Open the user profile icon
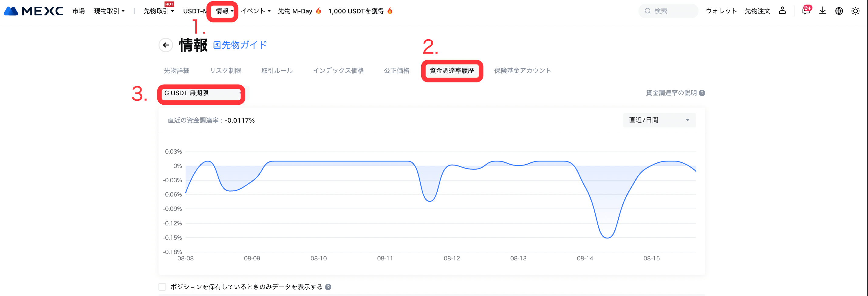This screenshot has height=296, width=868. coord(782,11)
